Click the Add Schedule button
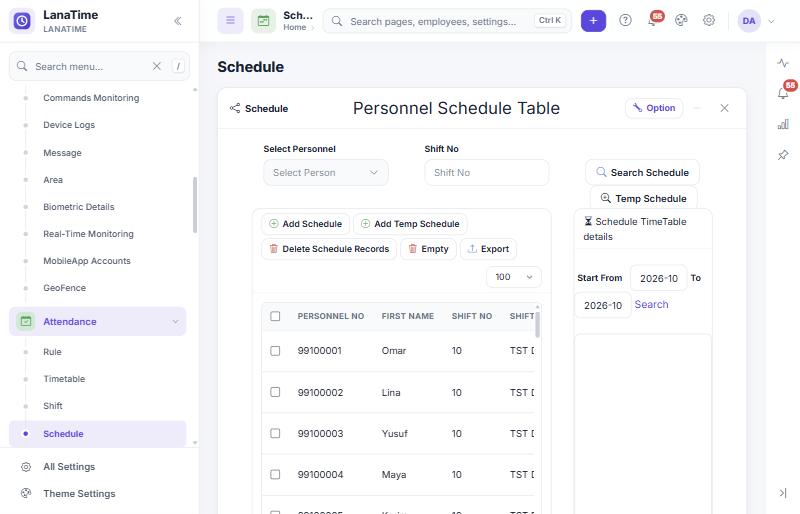The width and height of the screenshot is (800, 514). 305,224
